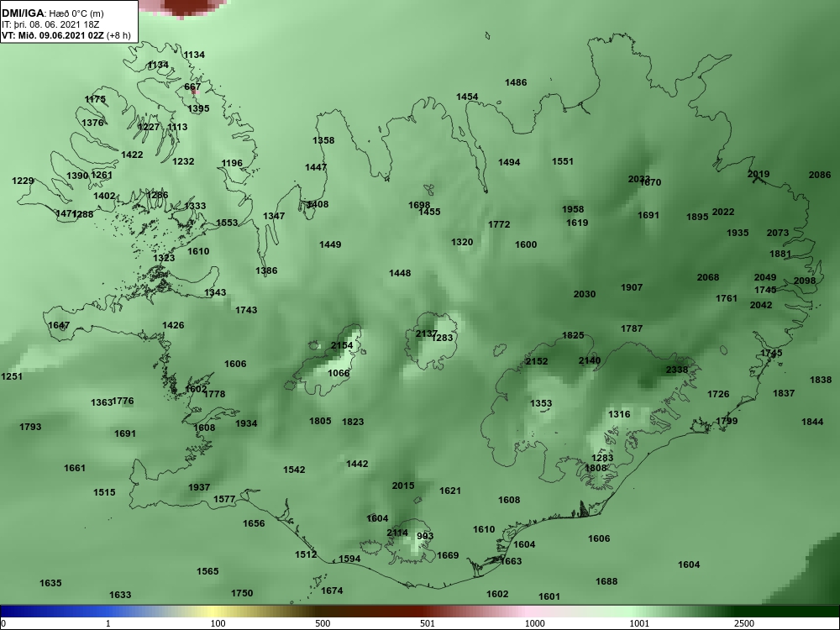Click the map value 1422

click(133, 155)
